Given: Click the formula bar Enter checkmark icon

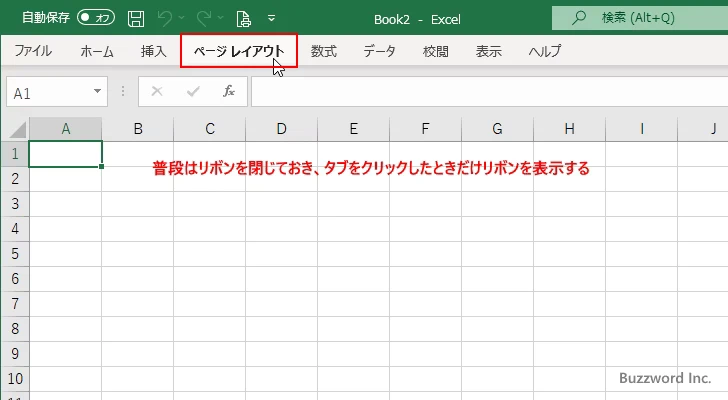Looking at the screenshot, I should (x=193, y=91).
